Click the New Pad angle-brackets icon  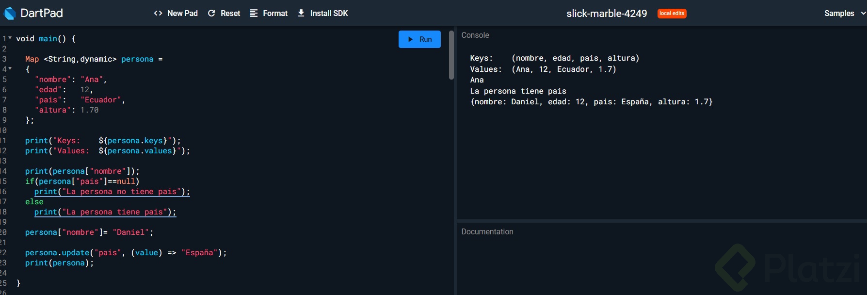[x=158, y=13]
